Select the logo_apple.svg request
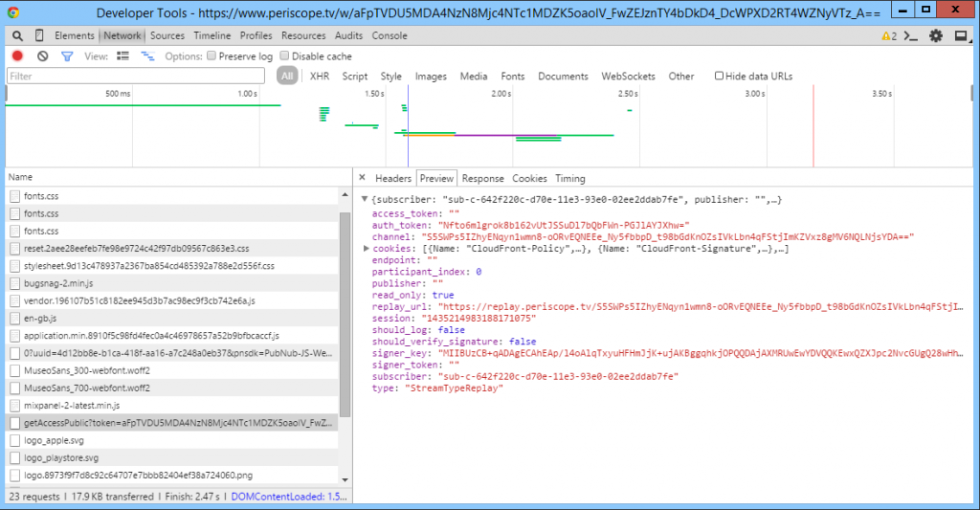This screenshot has width=980, height=510. (x=172, y=440)
